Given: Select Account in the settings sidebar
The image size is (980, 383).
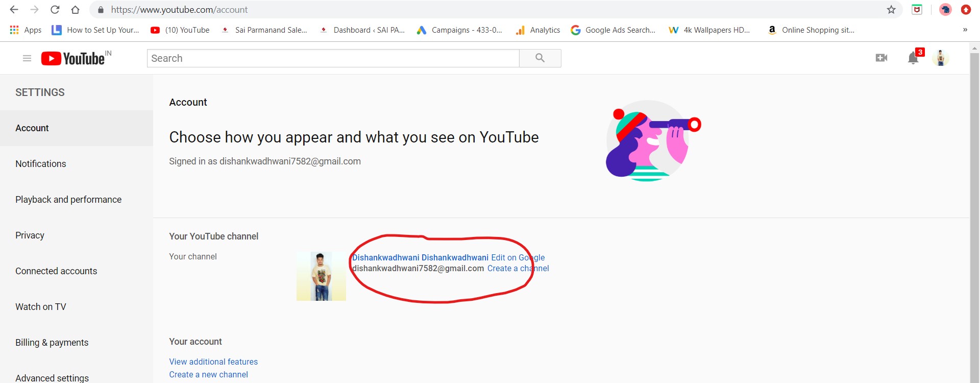Looking at the screenshot, I should click(x=77, y=128).
